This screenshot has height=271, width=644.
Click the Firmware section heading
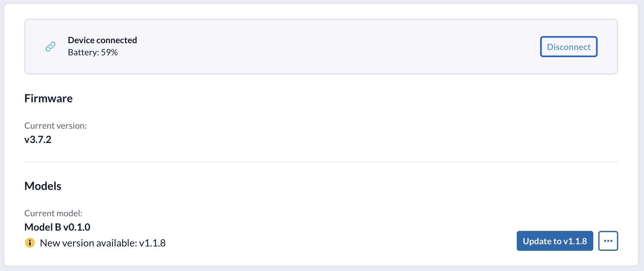49,99
